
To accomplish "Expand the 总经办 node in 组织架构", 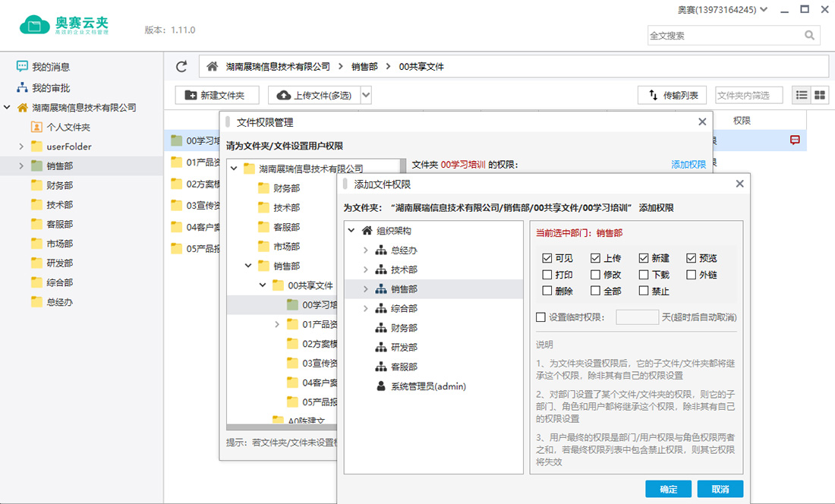I will 365,250.
